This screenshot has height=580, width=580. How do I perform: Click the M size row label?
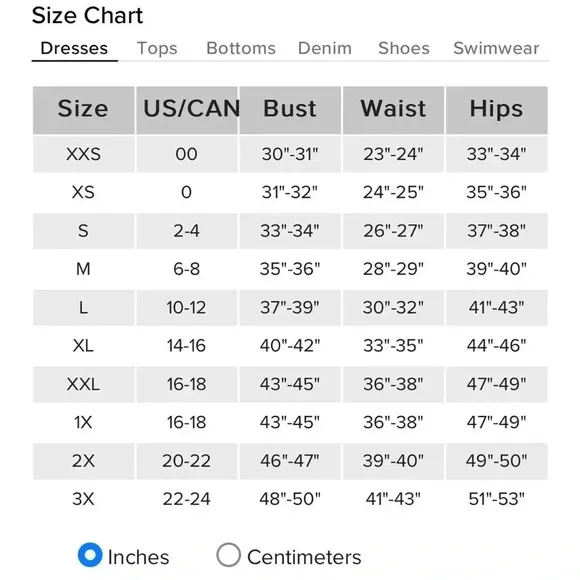(83, 269)
